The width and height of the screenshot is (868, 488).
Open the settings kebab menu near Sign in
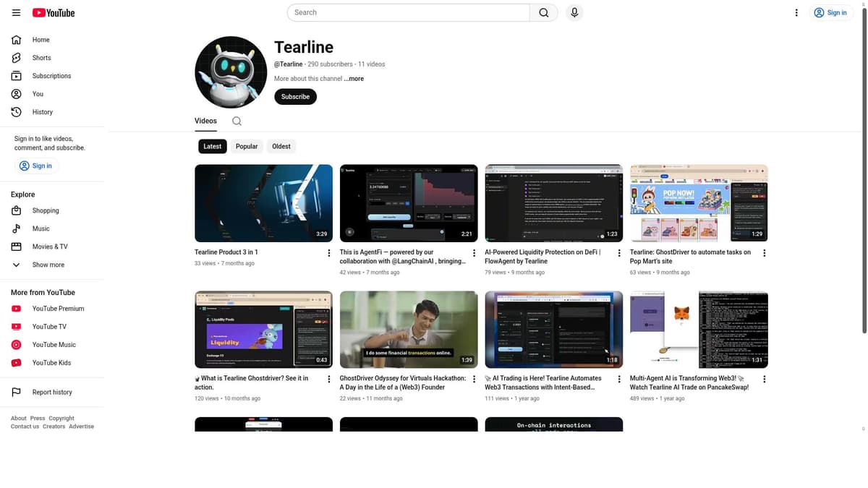click(x=796, y=12)
